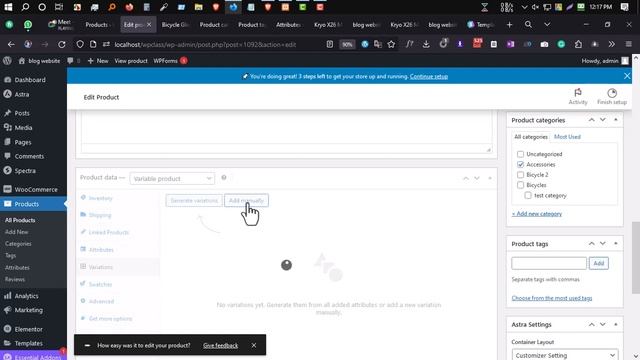Open Comments in sidebar
The width and height of the screenshot is (640, 360).
click(29, 156)
